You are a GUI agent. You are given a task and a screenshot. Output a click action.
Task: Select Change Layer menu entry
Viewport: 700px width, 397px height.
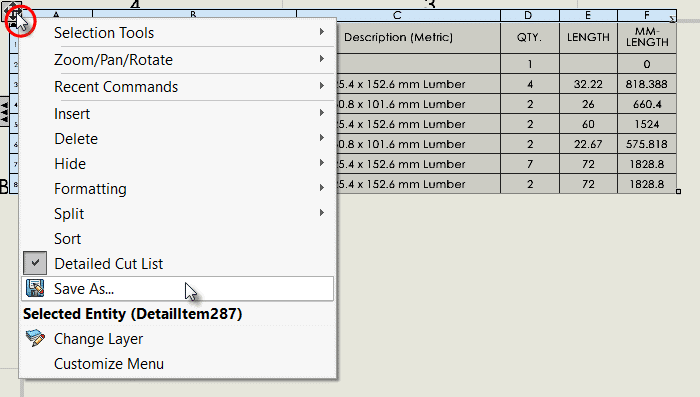[x=178, y=339]
